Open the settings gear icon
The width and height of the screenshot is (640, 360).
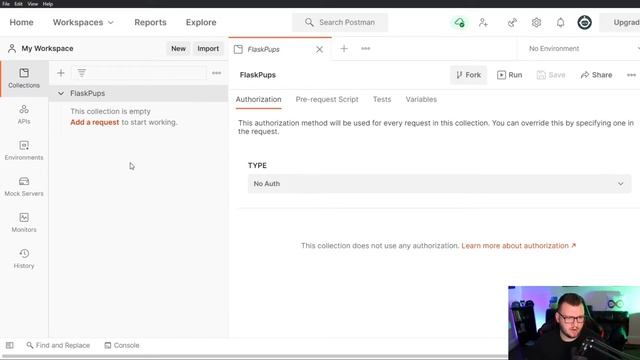(x=536, y=22)
